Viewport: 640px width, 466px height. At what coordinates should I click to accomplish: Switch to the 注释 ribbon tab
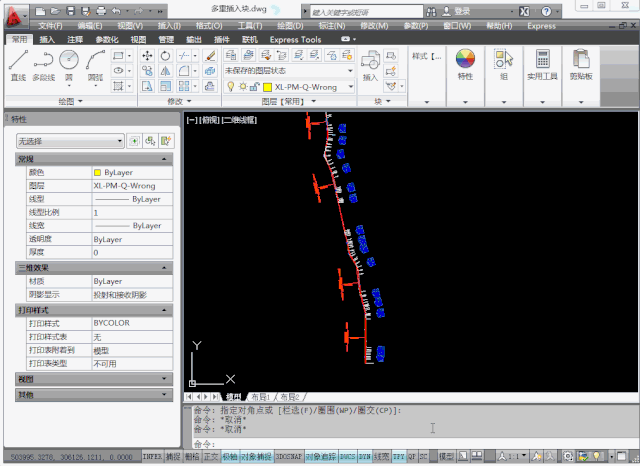click(75, 39)
